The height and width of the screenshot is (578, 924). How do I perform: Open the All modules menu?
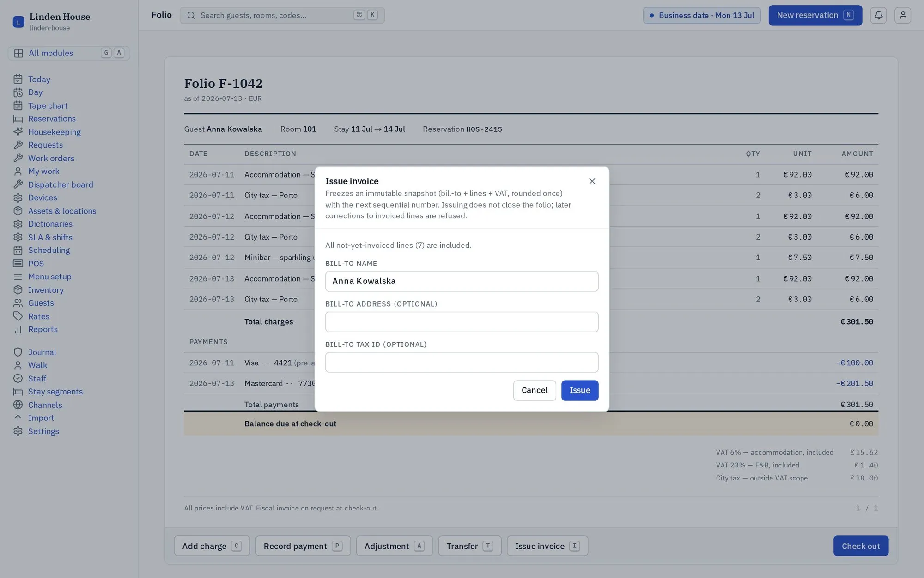69,53
